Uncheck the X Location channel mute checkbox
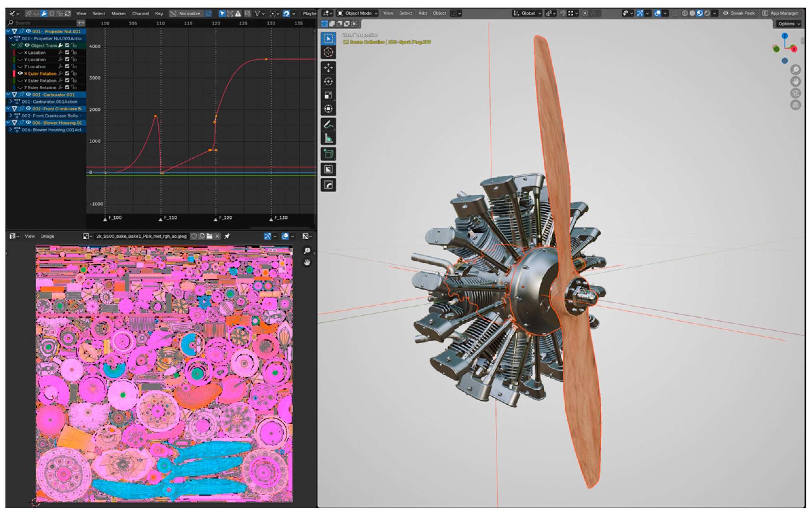 click(67, 52)
